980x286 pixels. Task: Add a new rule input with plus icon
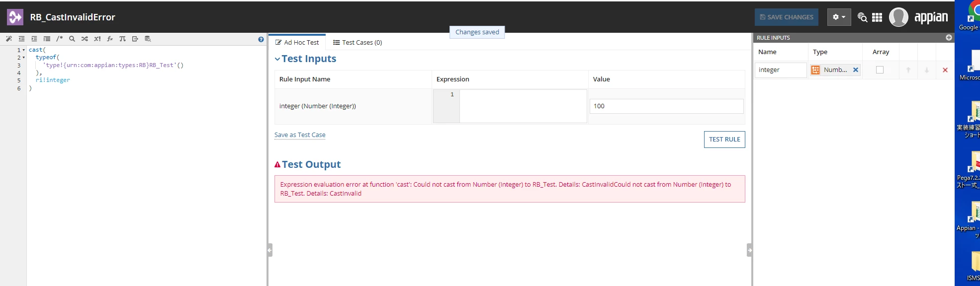point(949,38)
